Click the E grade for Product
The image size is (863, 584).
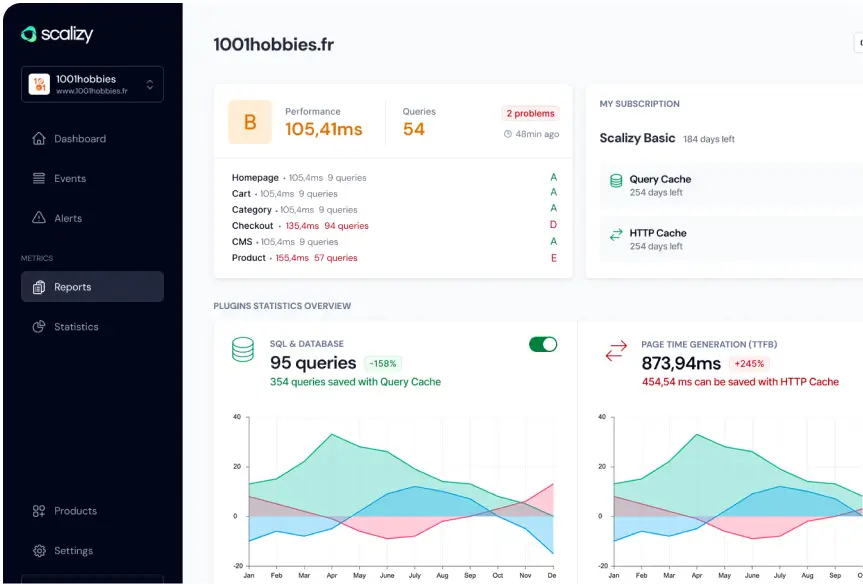[x=554, y=258]
